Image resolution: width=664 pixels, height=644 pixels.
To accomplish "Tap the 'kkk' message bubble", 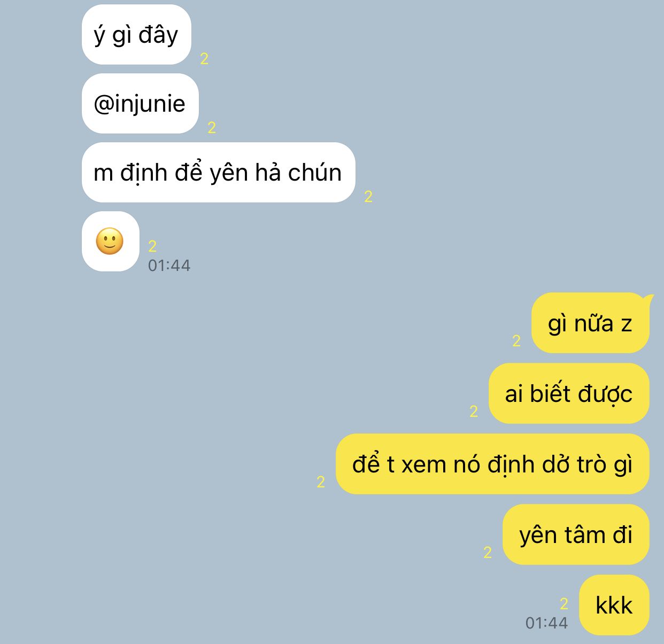I will point(614,605).
